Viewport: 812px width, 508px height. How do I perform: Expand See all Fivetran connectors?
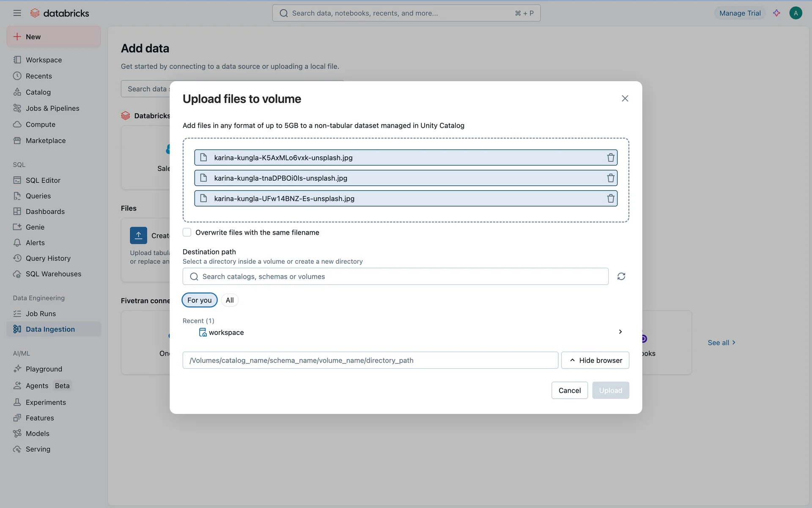(x=721, y=342)
